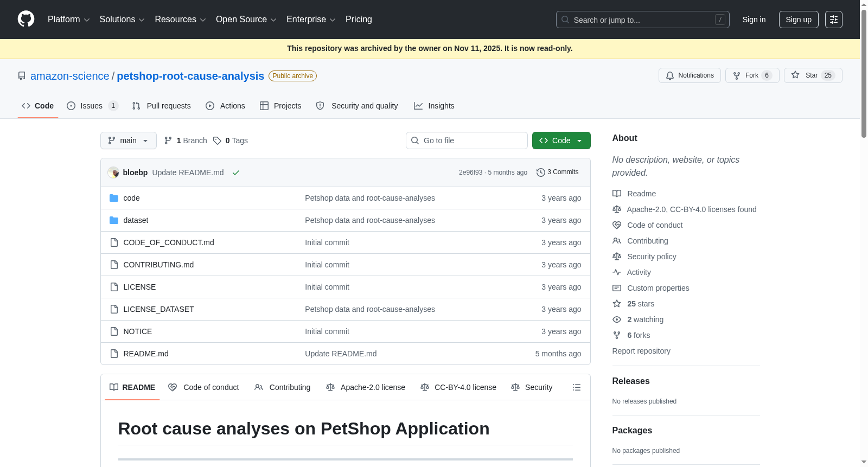Click the Sign in link
This screenshot has height=467, width=868.
754,20
